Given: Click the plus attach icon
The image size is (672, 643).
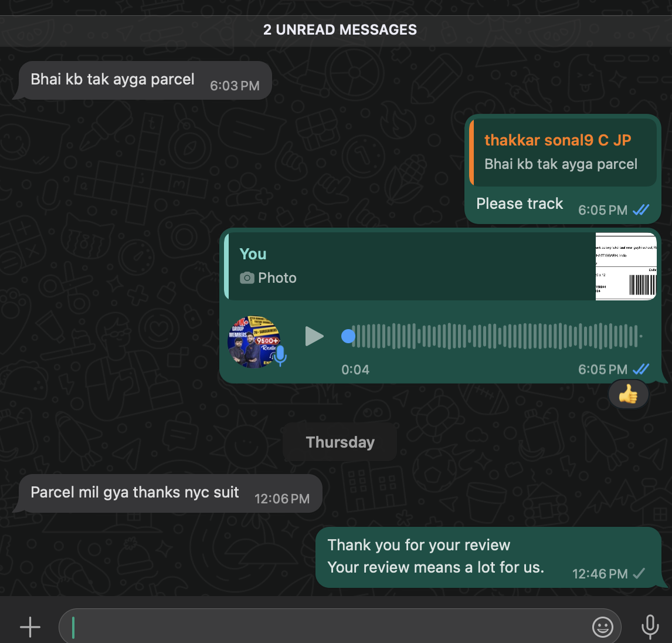Looking at the screenshot, I should coord(30,627).
